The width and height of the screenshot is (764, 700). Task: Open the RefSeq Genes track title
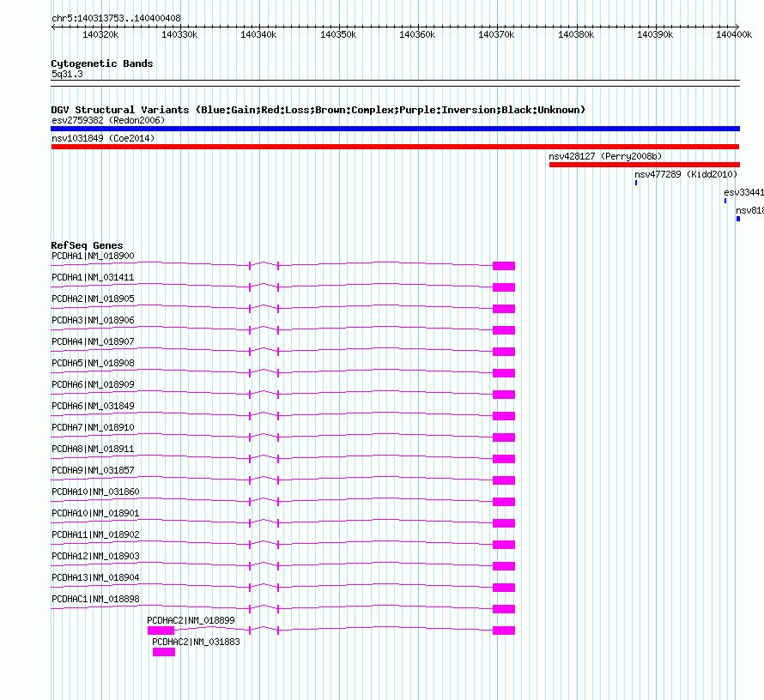(88, 245)
